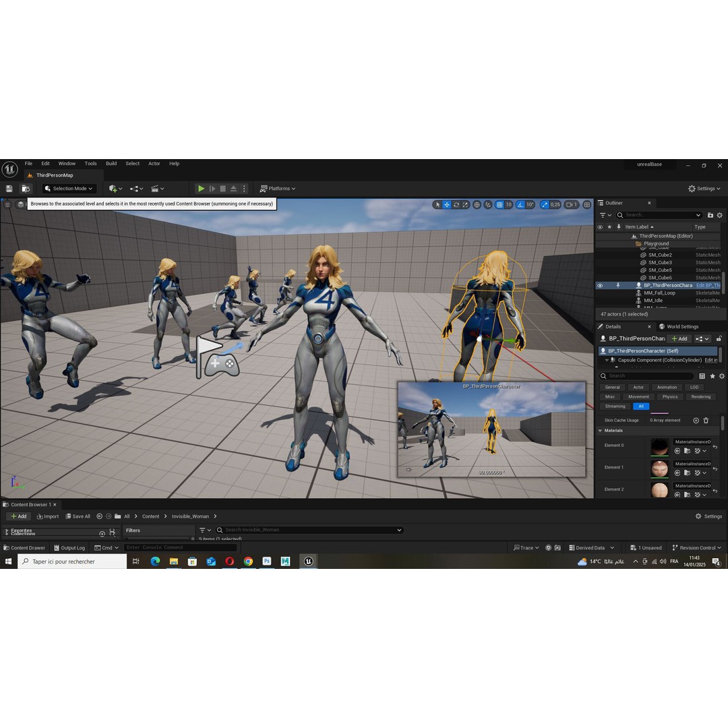Screen dimensions: 728x728
Task: Open the Tools menu
Action: click(x=90, y=163)
